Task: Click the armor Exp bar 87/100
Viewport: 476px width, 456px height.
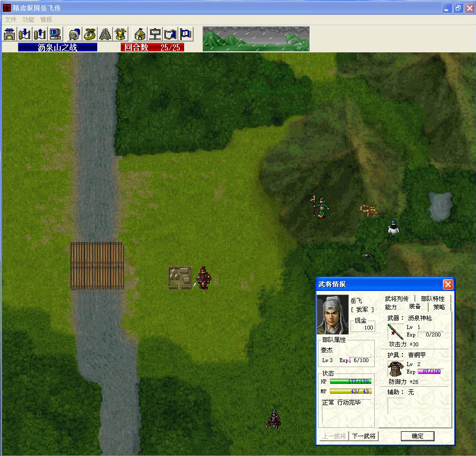Action: click(x=429, y=372)
